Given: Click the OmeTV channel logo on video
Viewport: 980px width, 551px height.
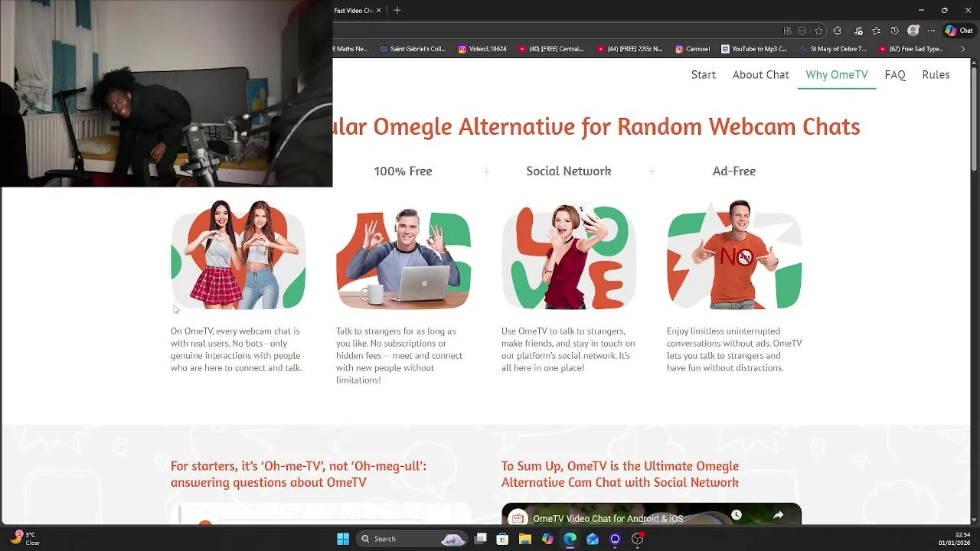Looking at the screenshot, I should tap(518, 518).
